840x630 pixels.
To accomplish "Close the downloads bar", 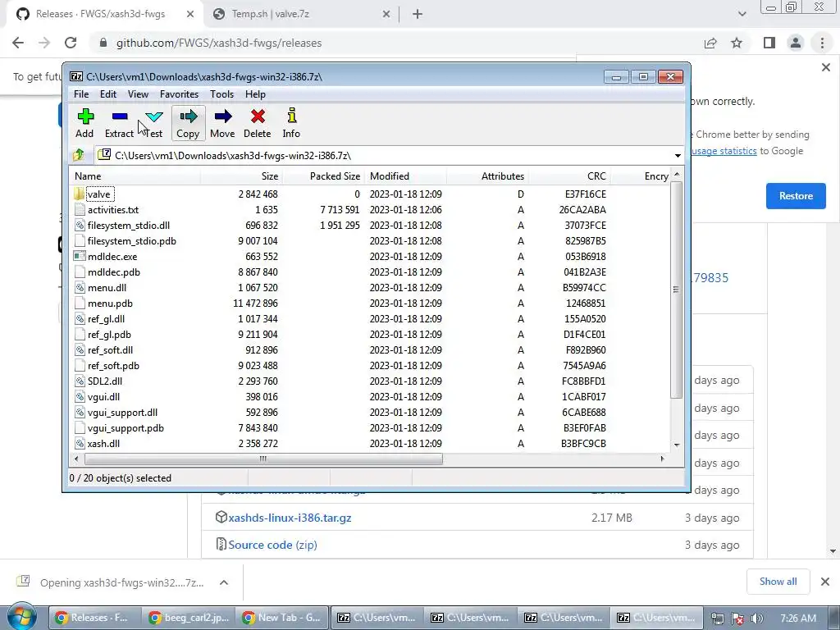I will (825, 582).
